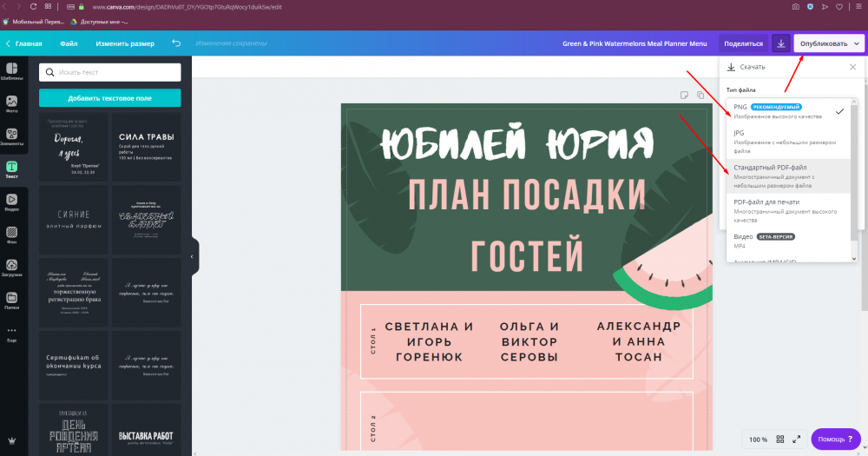This screenshot has height=456, width=868.
Task: Select PNG file type option
Action: 788,111
